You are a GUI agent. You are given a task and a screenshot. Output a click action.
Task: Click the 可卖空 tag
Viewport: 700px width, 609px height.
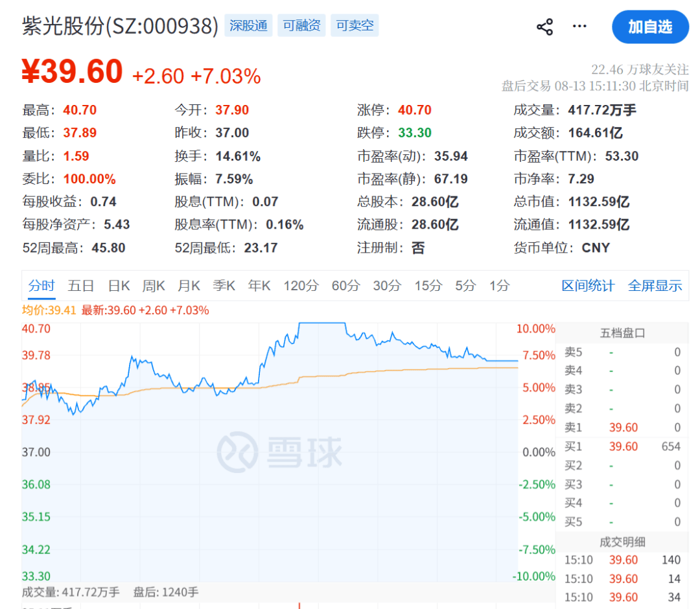pyautogui.click(x=355, y=25)
